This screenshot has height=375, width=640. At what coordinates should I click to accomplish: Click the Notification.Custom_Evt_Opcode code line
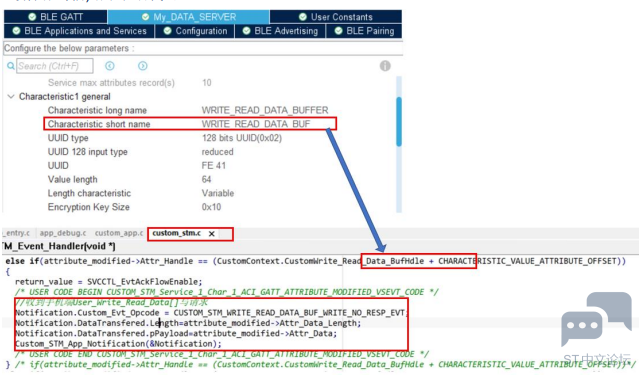211,313
